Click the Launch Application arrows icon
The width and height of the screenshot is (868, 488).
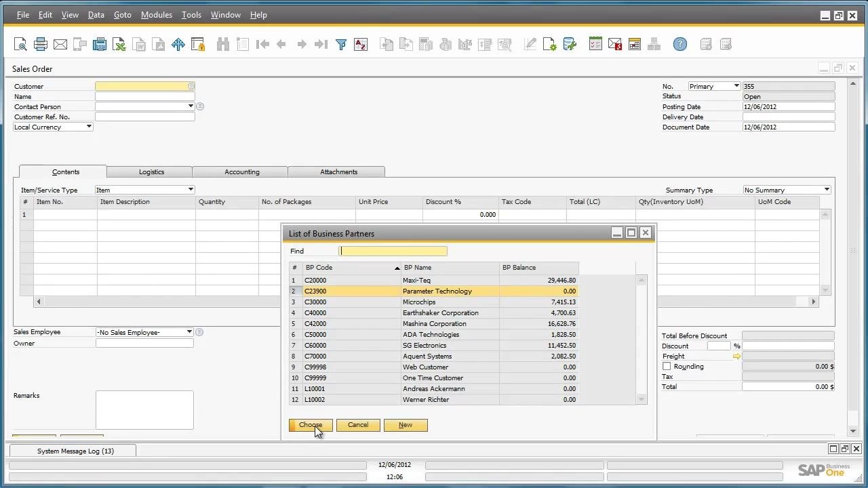point(178,45)
